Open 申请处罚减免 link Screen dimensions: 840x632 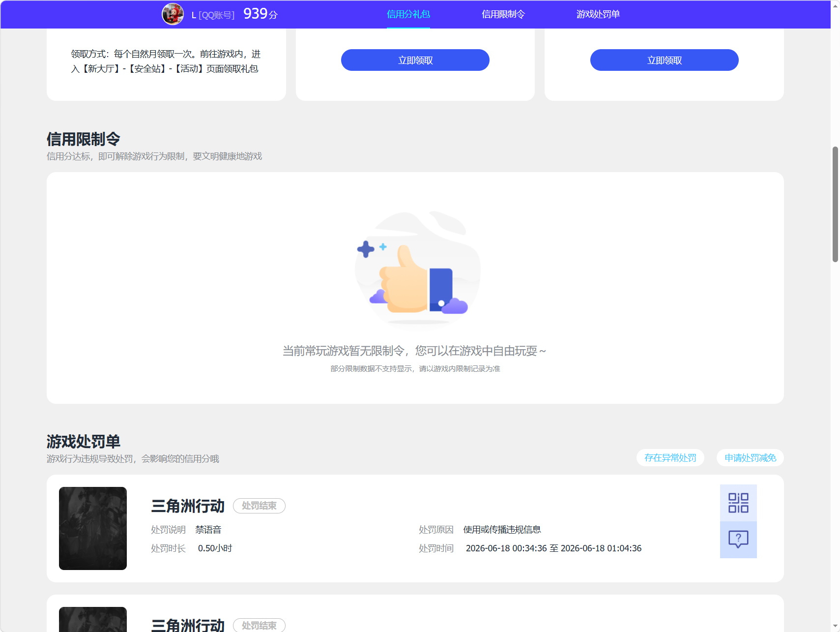[x=750, y=458]
